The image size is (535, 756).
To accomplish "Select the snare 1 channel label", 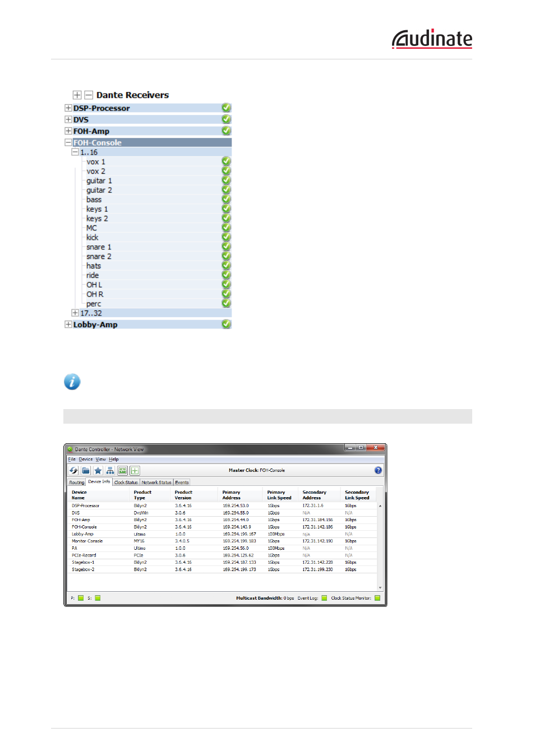I will point(99,247).
